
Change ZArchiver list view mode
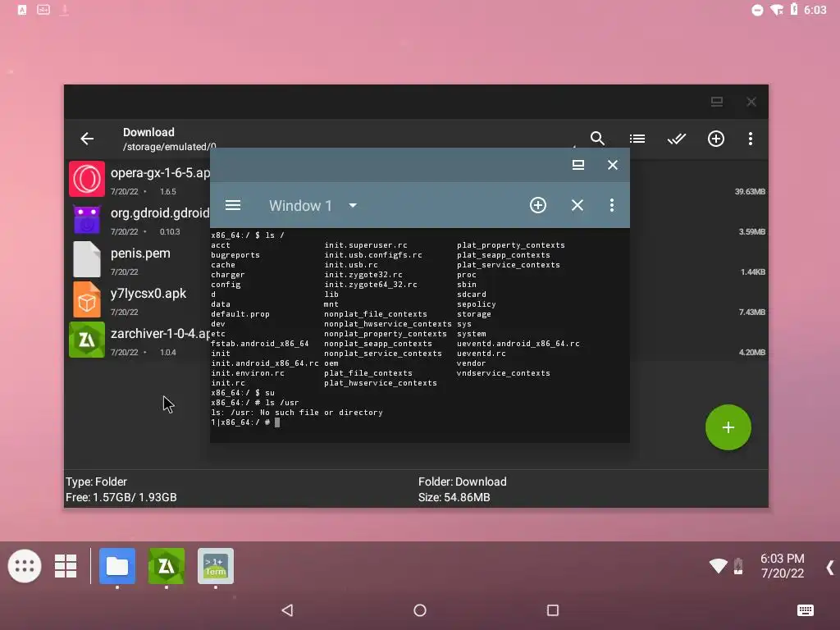tap(637, 139)
